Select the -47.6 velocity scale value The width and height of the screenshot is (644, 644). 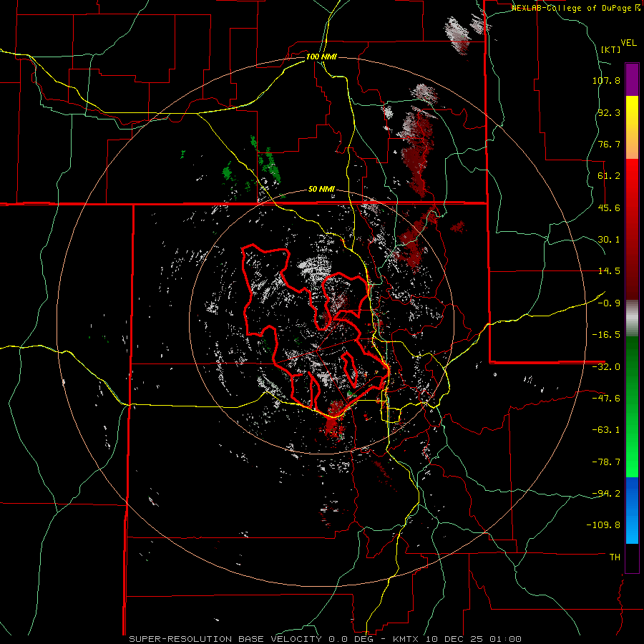606,399
